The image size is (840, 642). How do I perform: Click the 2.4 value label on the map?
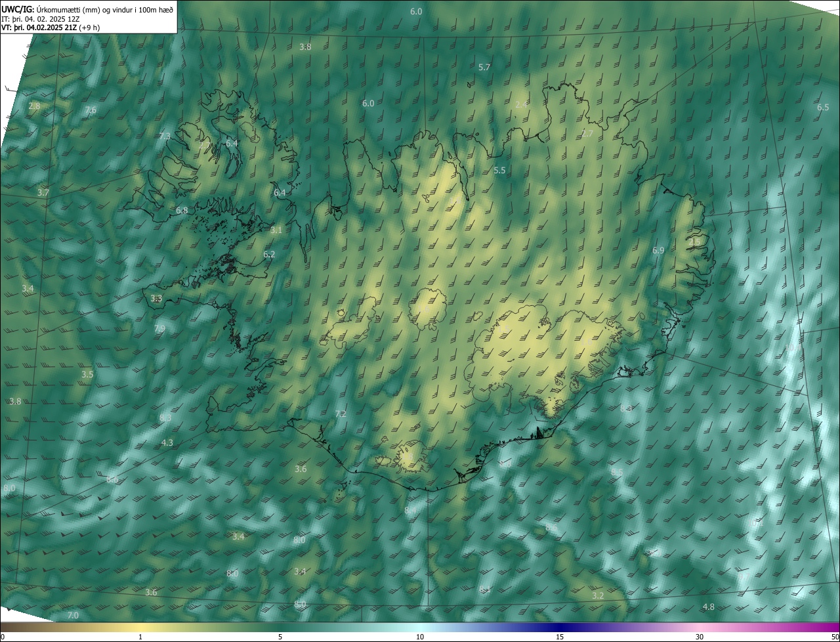tap(521, 104)
